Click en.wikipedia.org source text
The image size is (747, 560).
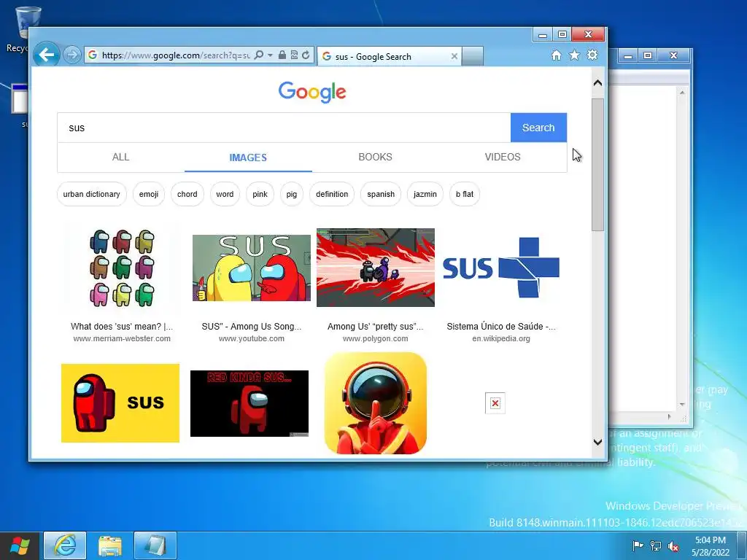pyautogui.click(x=501, y=338)
